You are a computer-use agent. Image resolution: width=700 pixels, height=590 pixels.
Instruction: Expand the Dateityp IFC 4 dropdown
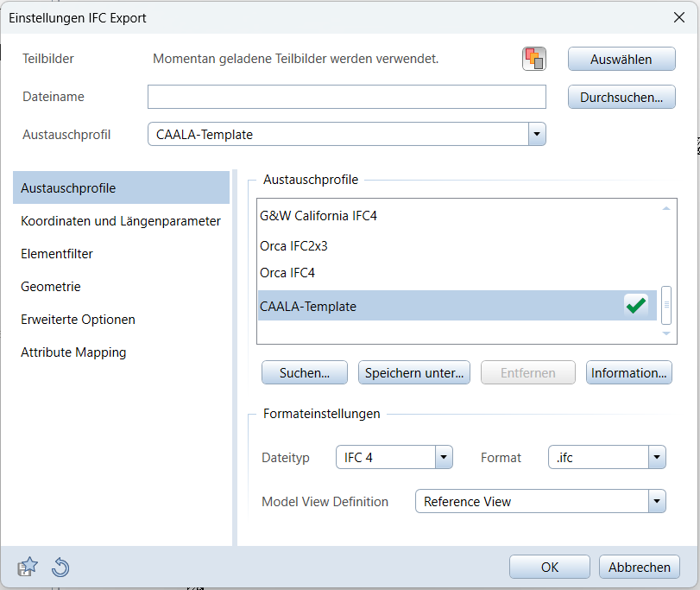pyautogui.click(x=444, y=457)
